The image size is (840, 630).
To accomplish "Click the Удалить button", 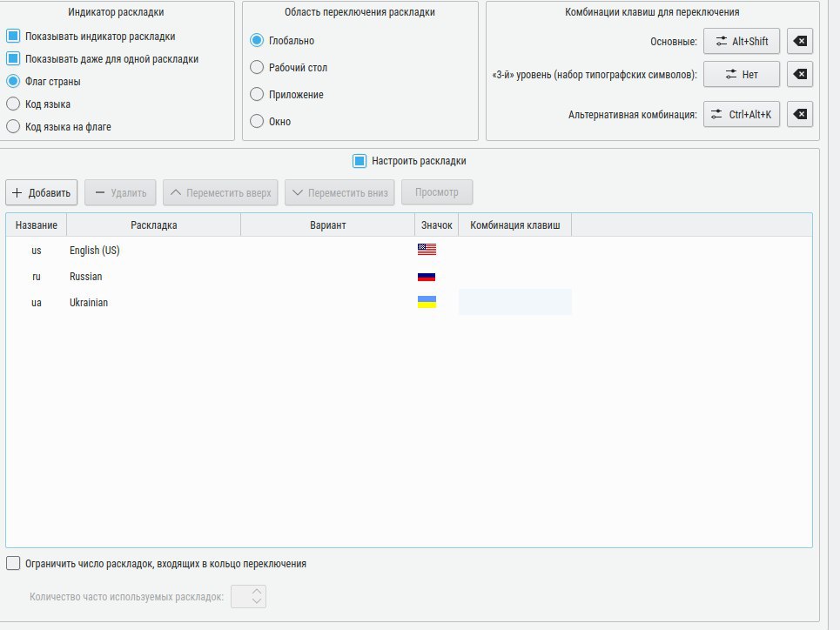I will pos(120,192).
